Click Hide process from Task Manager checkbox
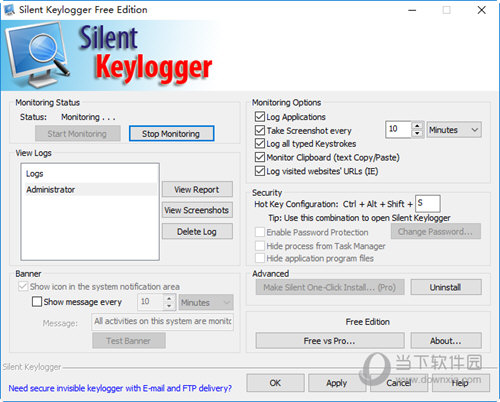 (x=260, y=246)
